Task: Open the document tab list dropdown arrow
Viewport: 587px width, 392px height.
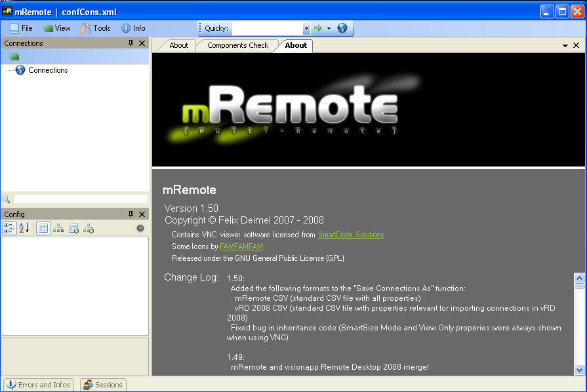Action: coord(565,46)
